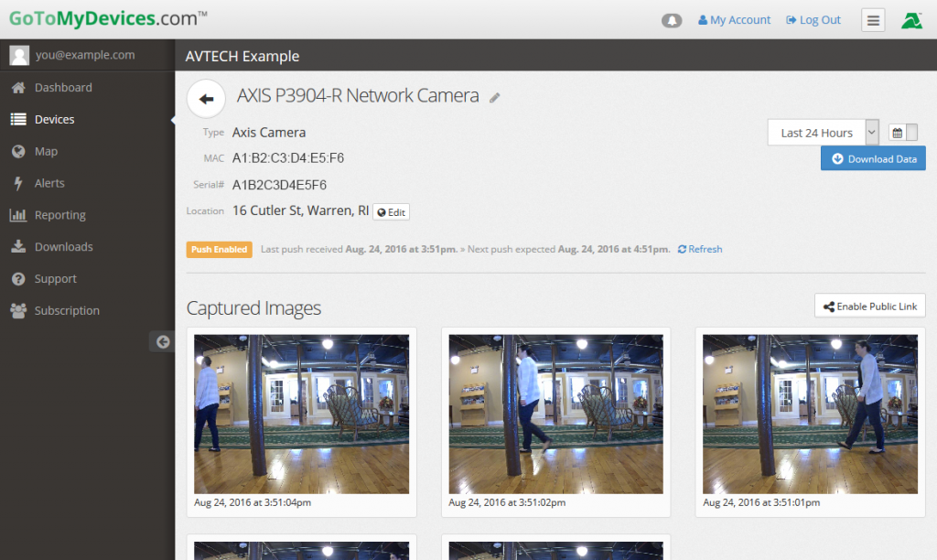Refresh the push status
Image resolution: width=937 pixels, height=560 pixels.
coord(699,248)
